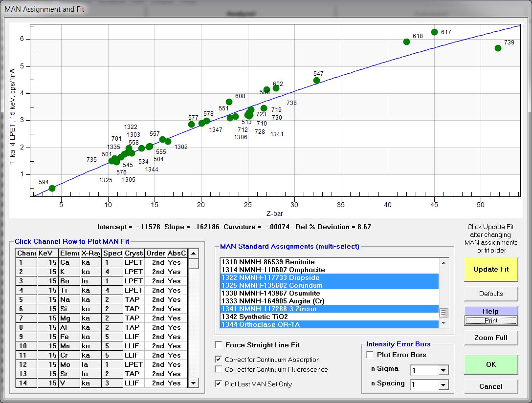Open the Help button

pyautogui.click(x=491, y=311)
